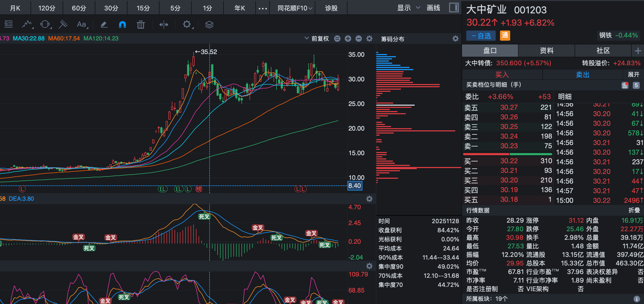Click the trash icon to delete drawings

tap(141, 25)
